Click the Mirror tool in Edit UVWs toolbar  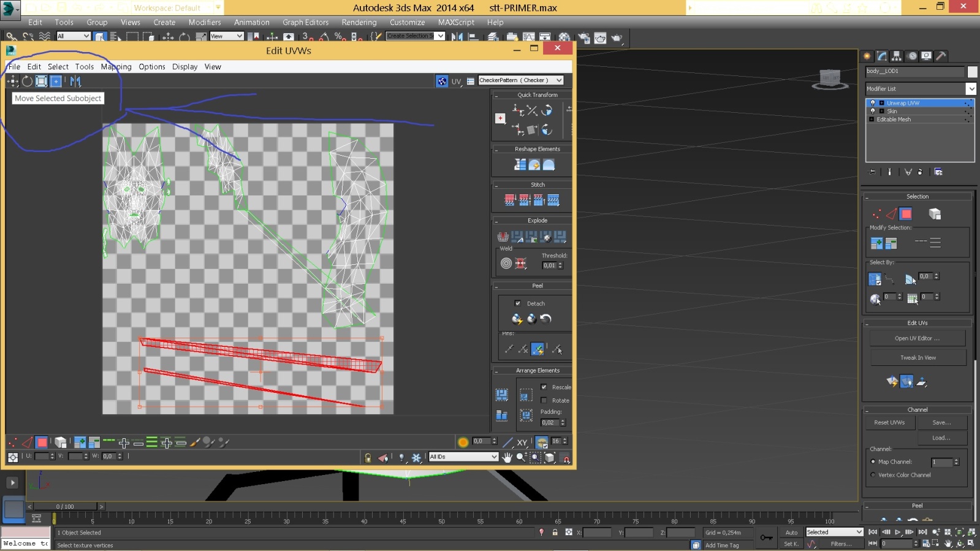75,81
